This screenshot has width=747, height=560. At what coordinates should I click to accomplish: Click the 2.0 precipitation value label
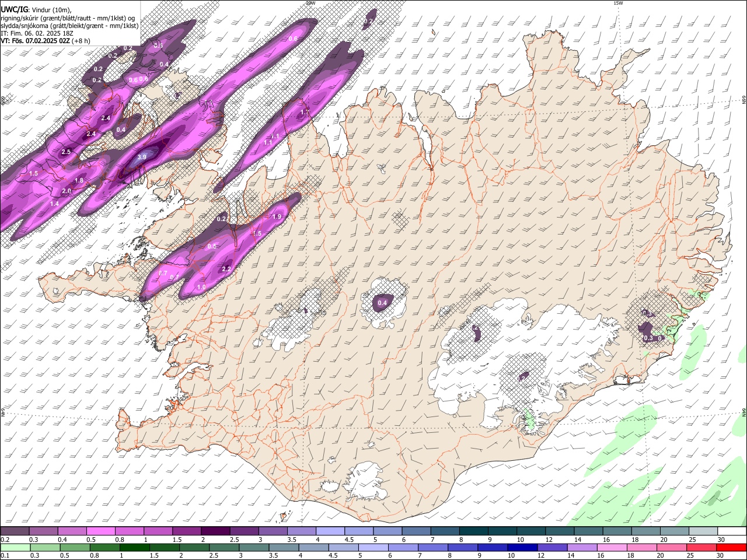tap(66, 191)
